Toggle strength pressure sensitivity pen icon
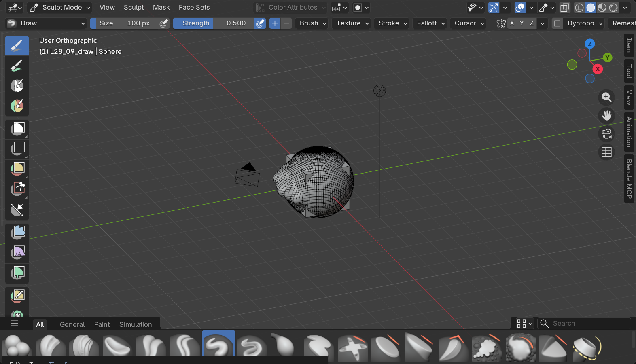The height and width of the screenshot is (364, 636). click(x=260, y=23)
